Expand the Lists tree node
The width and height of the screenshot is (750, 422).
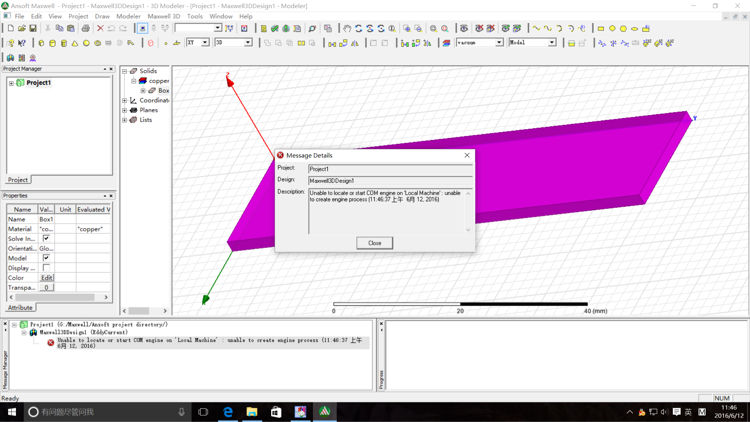tap(124, 120)
